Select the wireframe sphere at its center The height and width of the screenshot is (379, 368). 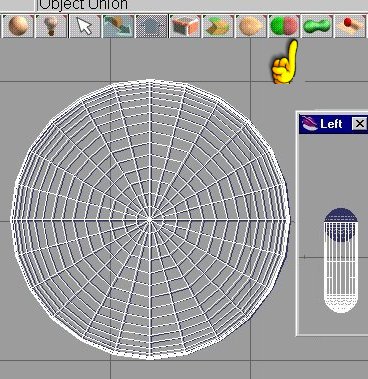point(150,220)
